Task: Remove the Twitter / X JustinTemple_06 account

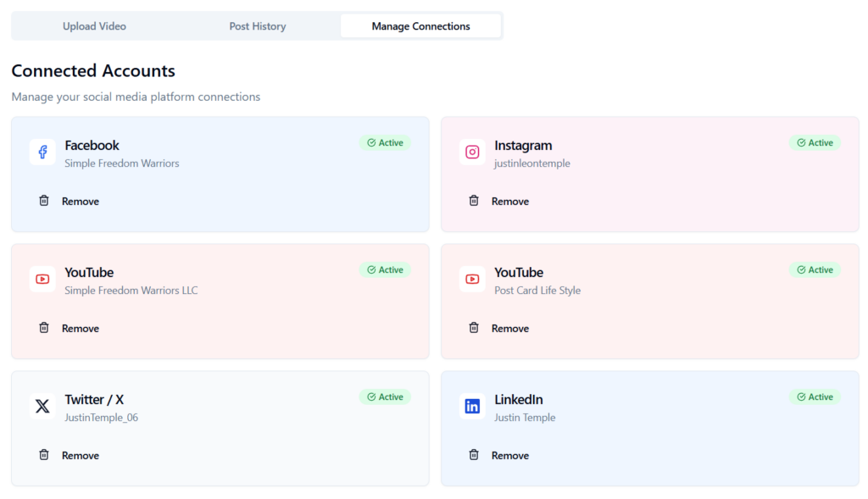Action: 70,455
